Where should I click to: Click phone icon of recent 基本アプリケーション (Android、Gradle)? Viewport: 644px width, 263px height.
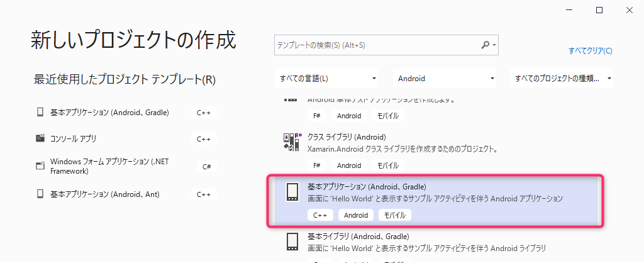[40, 112]
